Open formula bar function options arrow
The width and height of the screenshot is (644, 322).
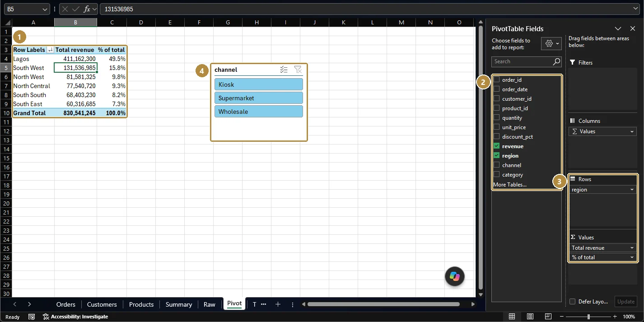pos(95,9)
